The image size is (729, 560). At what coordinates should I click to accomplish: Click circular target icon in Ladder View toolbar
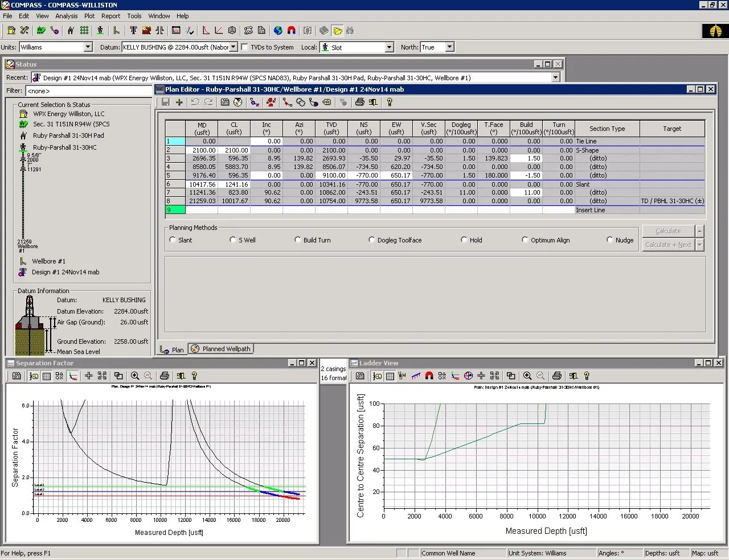[x=468, y=376]
